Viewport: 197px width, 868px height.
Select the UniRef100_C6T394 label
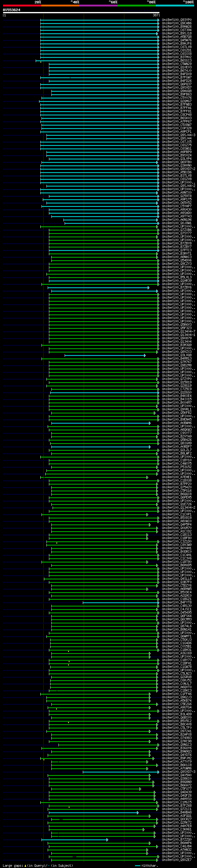click(176, 30)
